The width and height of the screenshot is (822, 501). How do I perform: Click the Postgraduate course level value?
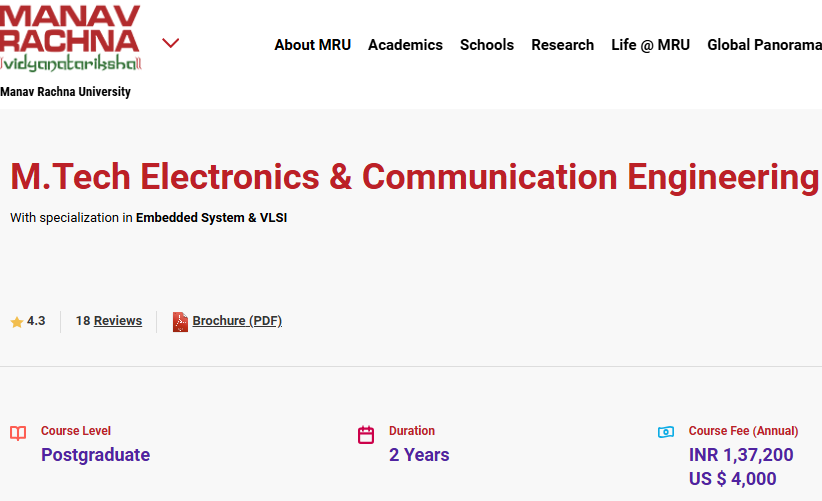click(x=95, y=455)
